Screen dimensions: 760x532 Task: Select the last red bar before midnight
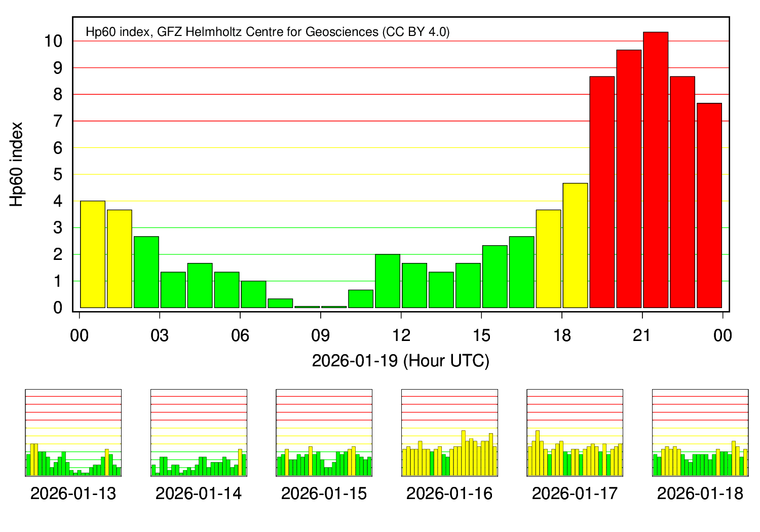click(x=709, y=205)
